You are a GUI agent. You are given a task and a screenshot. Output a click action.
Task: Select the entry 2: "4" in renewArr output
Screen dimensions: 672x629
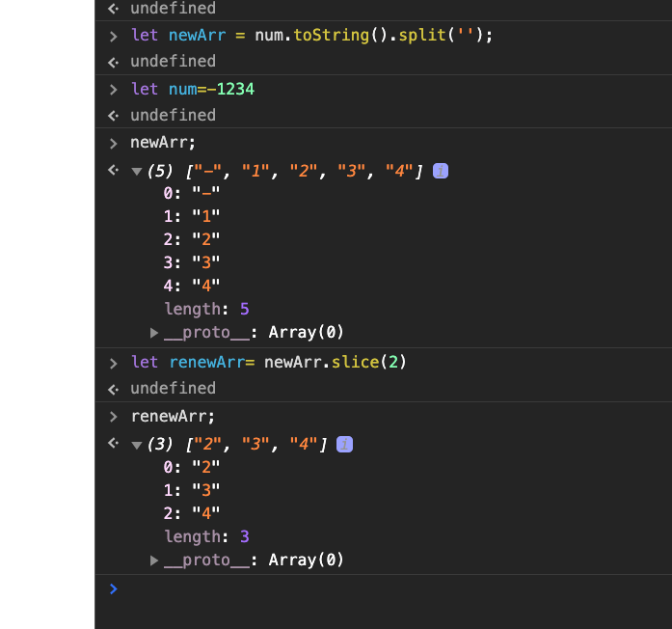[x=192, y=513]
